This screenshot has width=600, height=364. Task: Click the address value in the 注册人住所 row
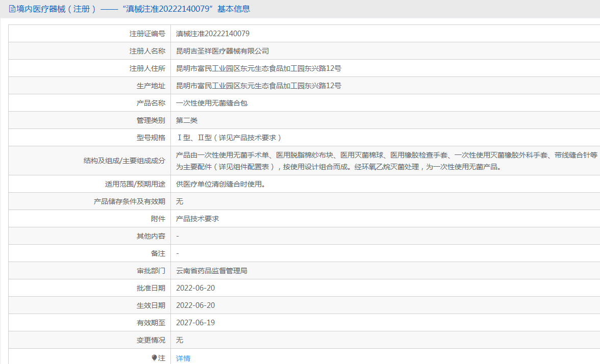point(259,68)
